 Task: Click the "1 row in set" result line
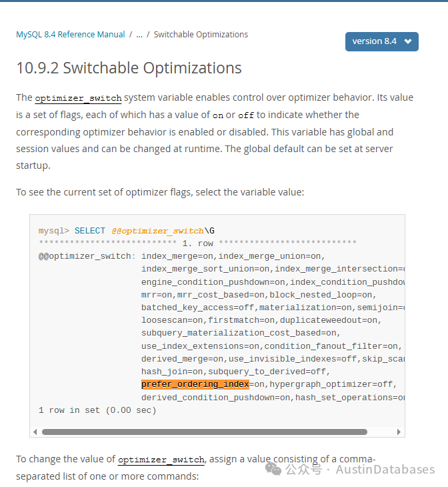coord(97,410)
